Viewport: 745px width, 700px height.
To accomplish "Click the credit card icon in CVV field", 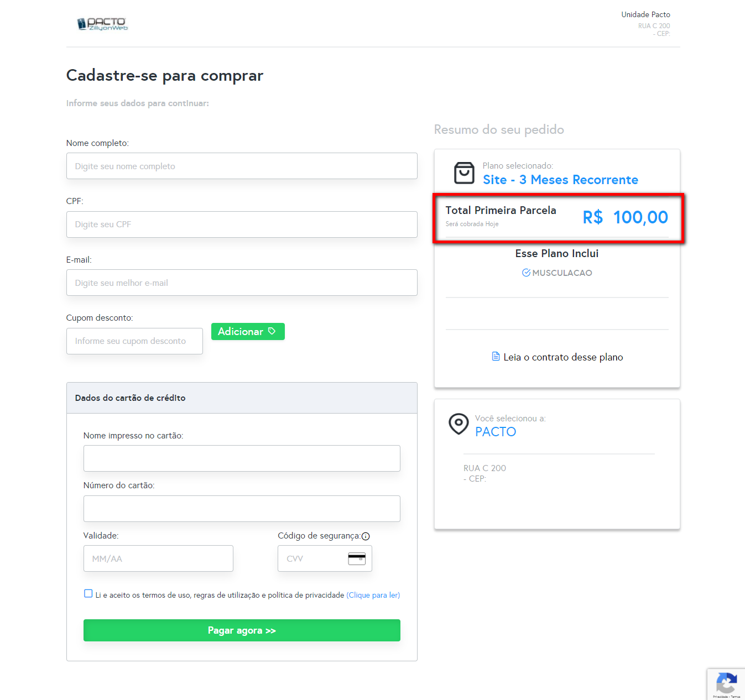I will click(x=357, y=559).
